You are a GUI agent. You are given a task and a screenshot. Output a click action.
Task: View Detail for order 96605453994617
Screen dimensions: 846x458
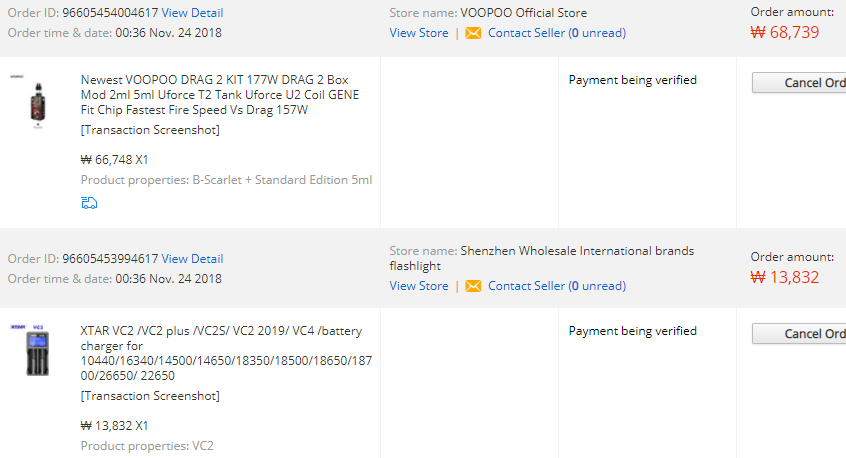click(192, 259)
